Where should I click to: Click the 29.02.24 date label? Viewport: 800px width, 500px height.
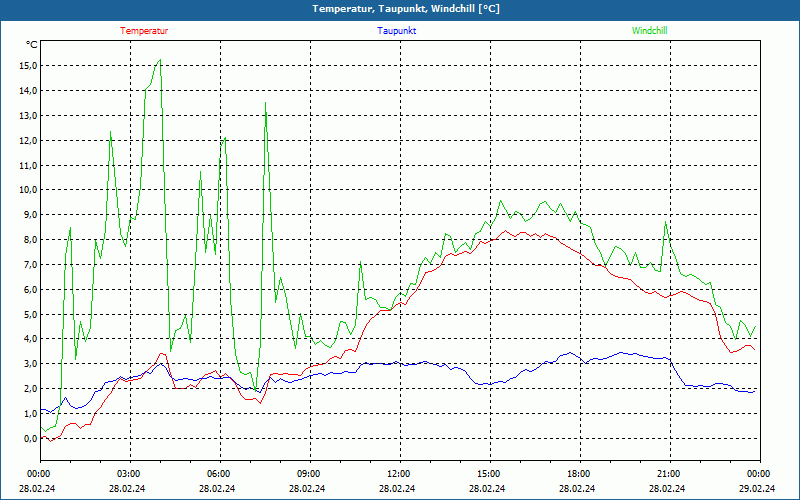tap(758, 489)
